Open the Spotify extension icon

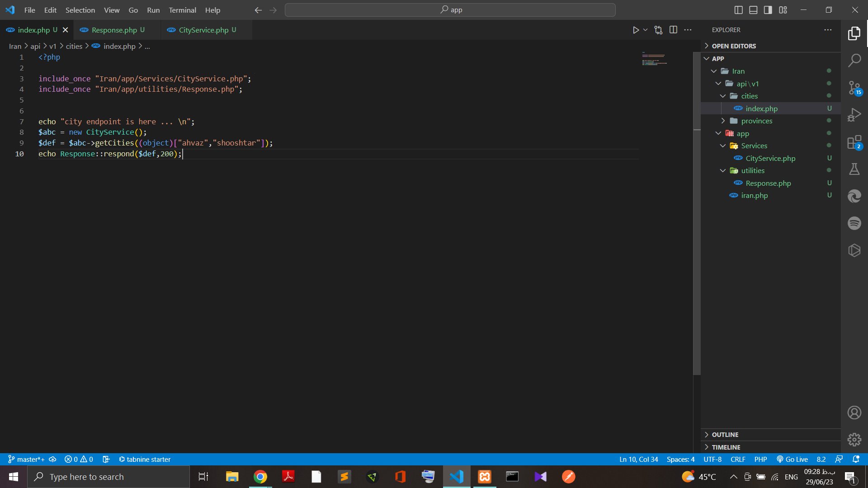(854, 223)
